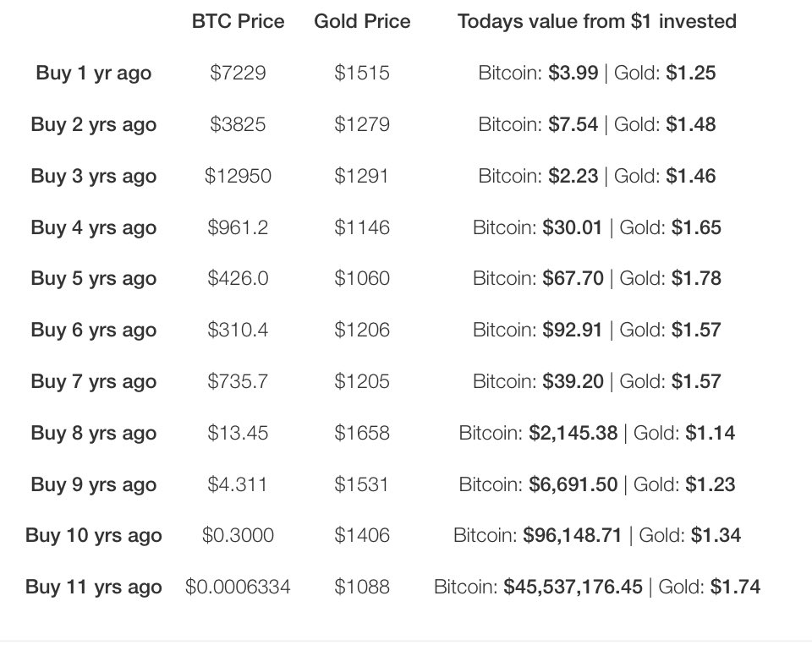Screen dimensions: 812x645
Task: Click the $1531 gold price cell
Action: click(x=362, y=484)
